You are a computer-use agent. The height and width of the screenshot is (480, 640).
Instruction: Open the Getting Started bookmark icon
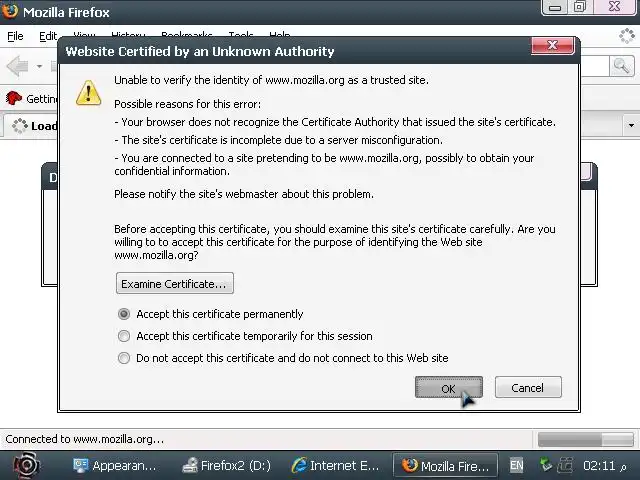(x=14, y=98)
